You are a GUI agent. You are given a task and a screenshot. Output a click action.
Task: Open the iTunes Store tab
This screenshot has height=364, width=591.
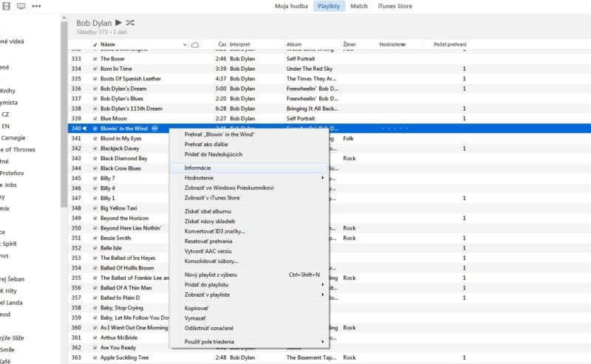(x=394, y=6)
